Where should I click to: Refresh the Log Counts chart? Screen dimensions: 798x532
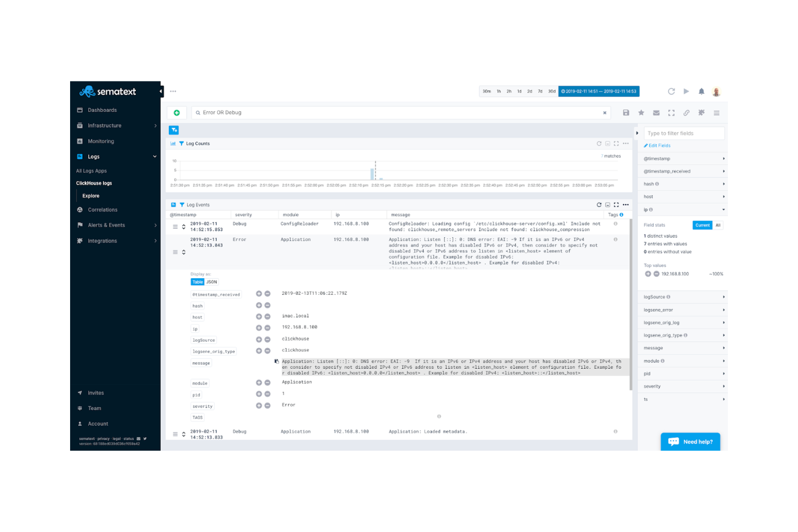598,143
